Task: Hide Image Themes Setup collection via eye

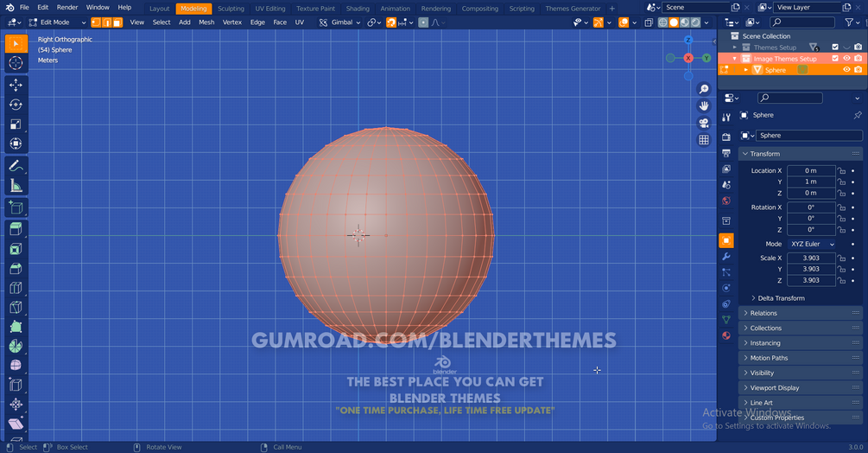Action: pos(846,58)
